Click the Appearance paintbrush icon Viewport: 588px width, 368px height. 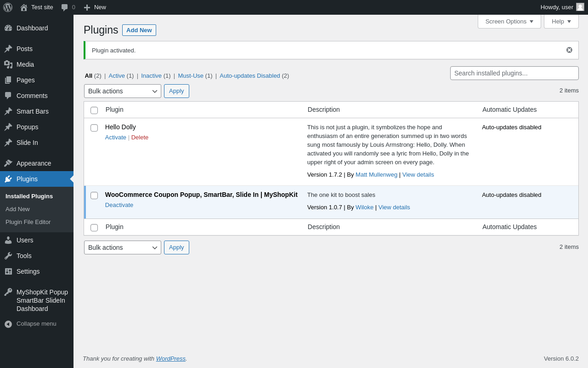(x=8, y=163)
